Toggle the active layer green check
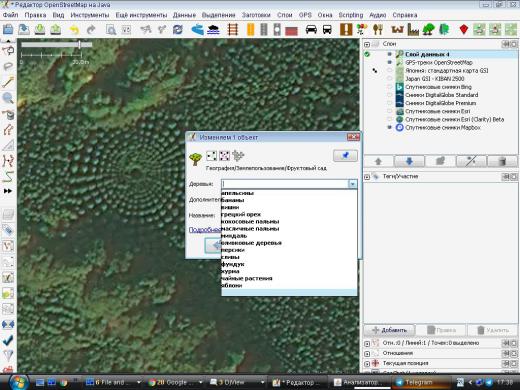Viewport: 520px width, 390px height. (367, 54)
